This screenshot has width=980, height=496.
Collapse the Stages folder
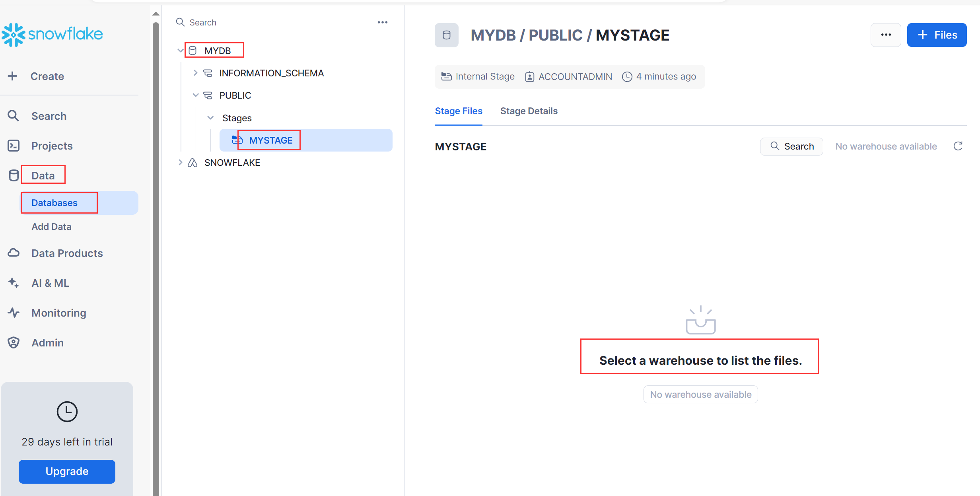[210, 118]
